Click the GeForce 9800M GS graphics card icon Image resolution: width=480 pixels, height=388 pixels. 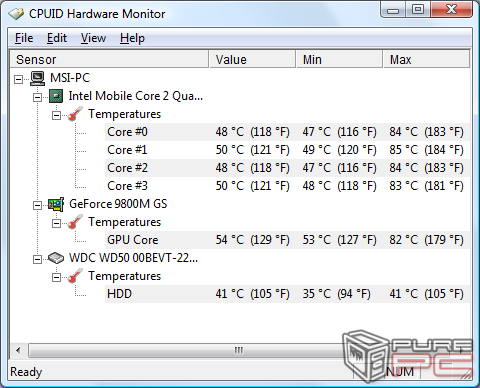pos(56,204)
